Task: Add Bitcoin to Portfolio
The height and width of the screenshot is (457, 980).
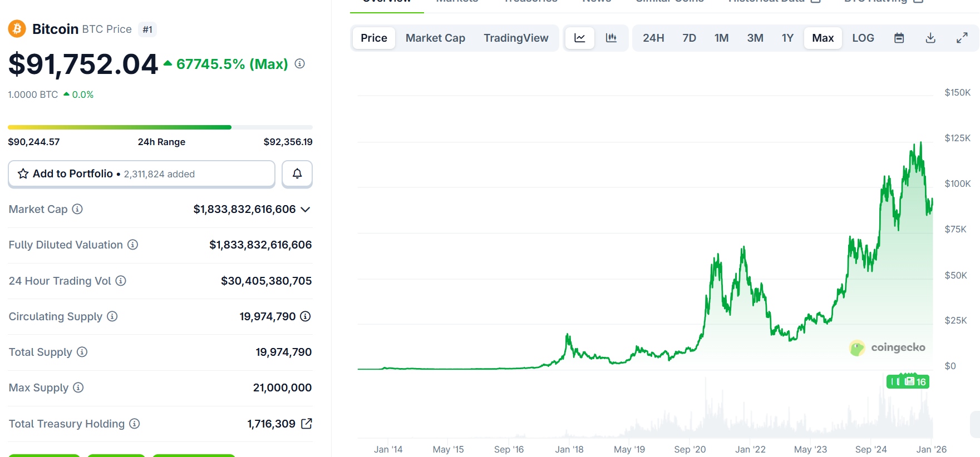Action: coord(141,174)
